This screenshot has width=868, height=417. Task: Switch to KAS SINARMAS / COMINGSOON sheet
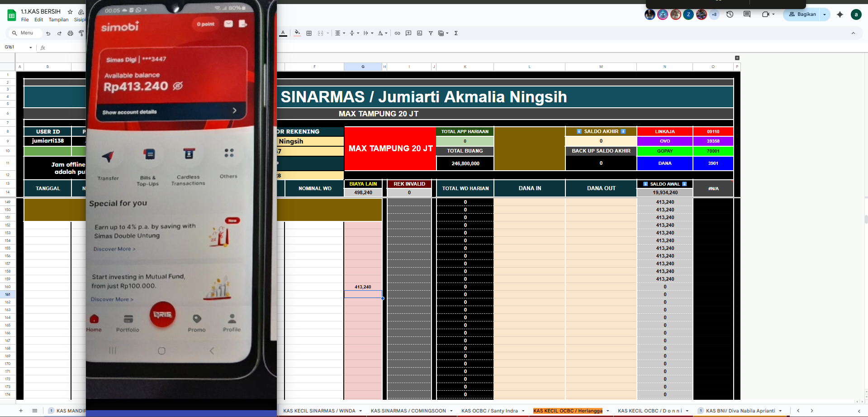pyautogui.click(x=408, y=411)
